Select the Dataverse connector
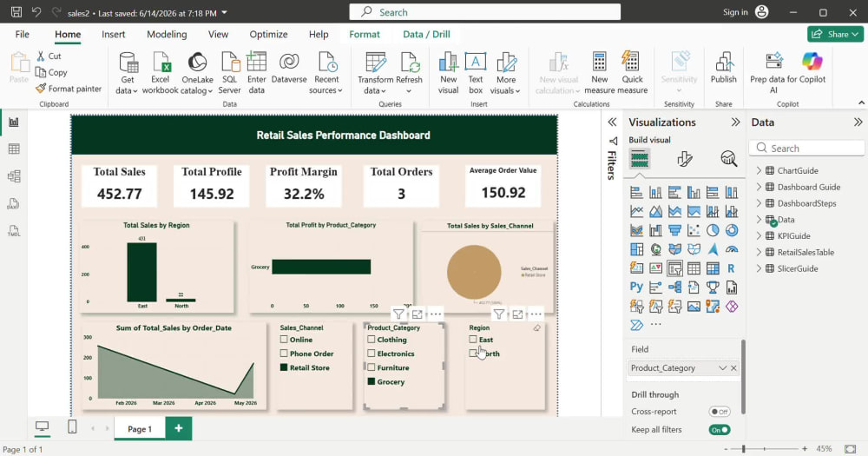 [x=289, y=68]
